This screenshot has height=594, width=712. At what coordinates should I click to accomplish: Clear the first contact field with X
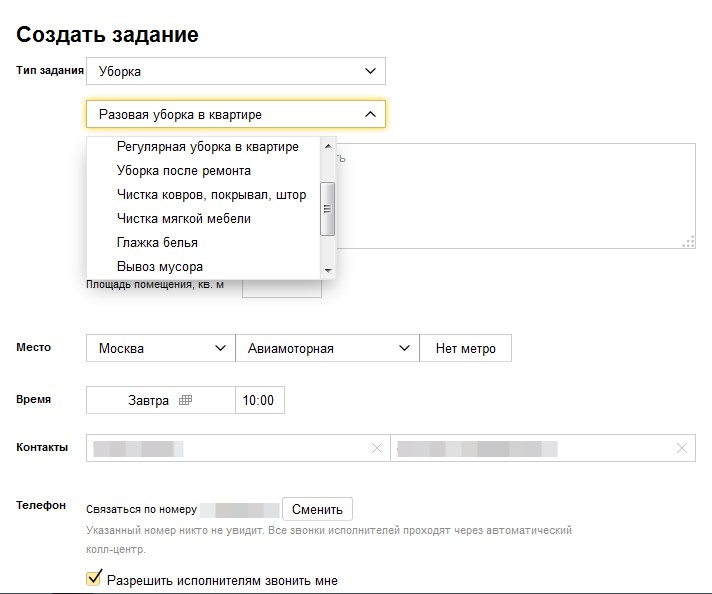click(377, 448)
